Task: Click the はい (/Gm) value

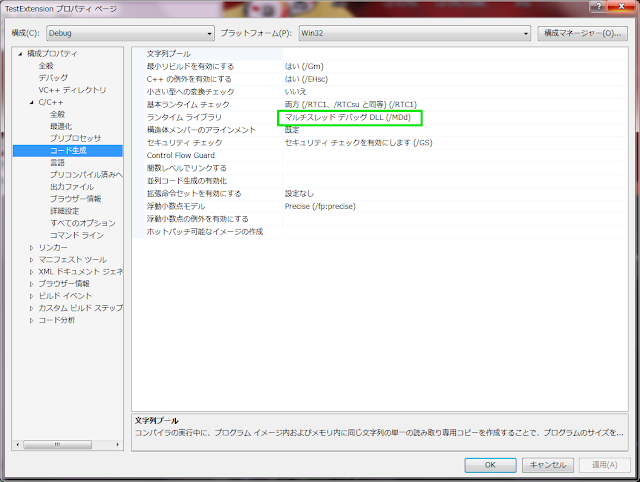Action: [304, 67]
